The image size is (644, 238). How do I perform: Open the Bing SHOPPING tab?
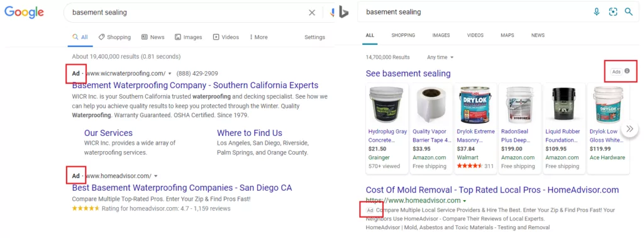click(403, 35)
